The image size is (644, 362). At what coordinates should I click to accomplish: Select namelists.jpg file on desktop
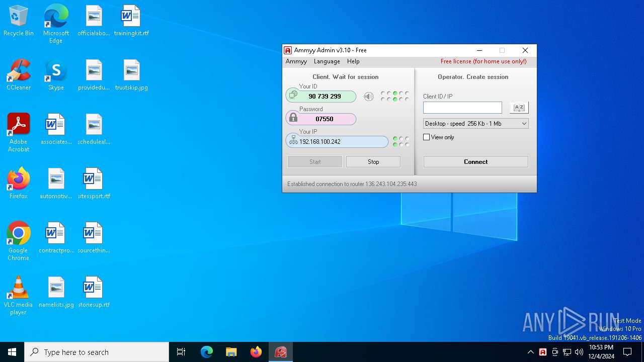[x=56, y=292]
